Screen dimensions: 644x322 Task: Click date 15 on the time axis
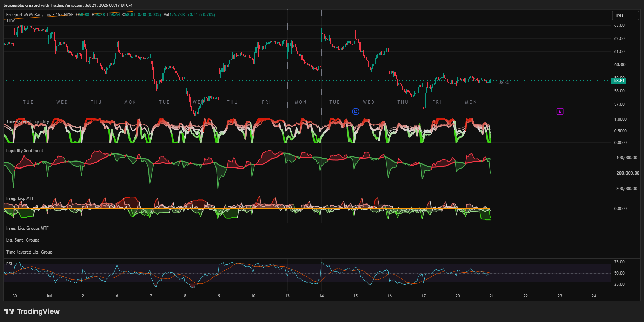tap(355, 296)
